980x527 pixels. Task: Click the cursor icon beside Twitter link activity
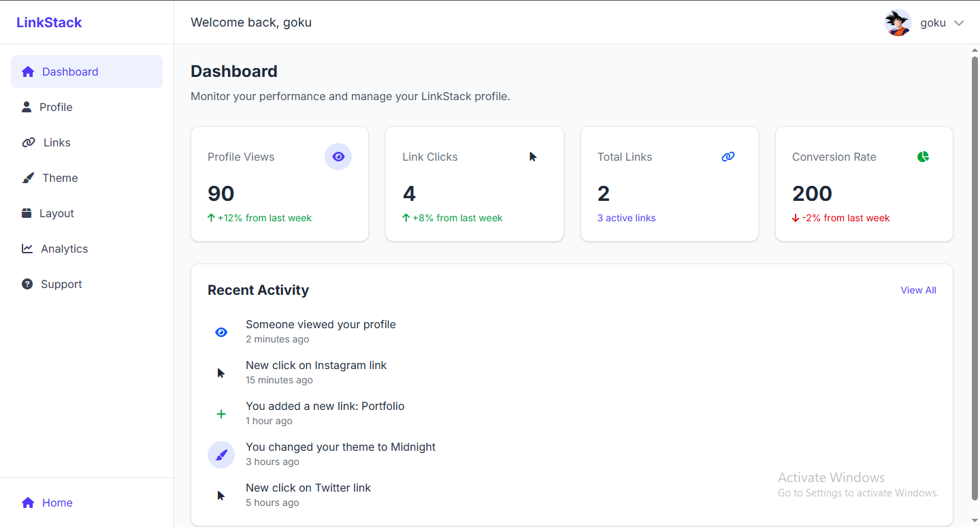pyautogui.click(x=221, y=496)
